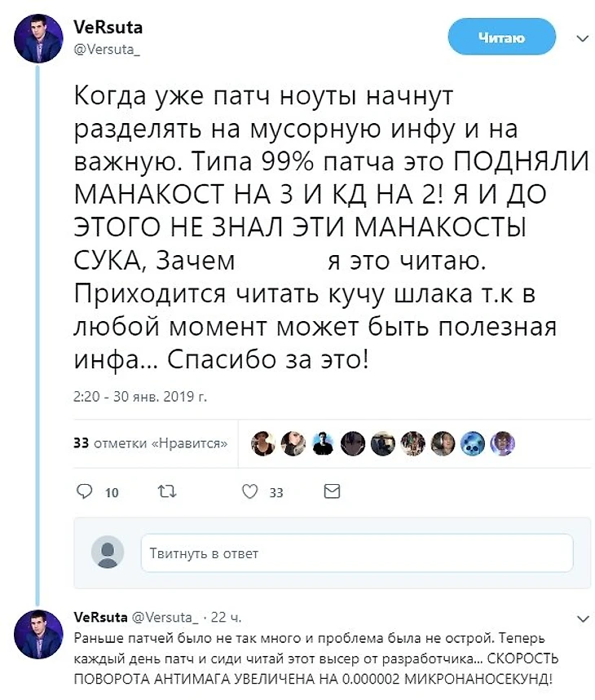595x700 pixels.
Task: Expand options chevron on reply tweet
Action: point(581,619)
